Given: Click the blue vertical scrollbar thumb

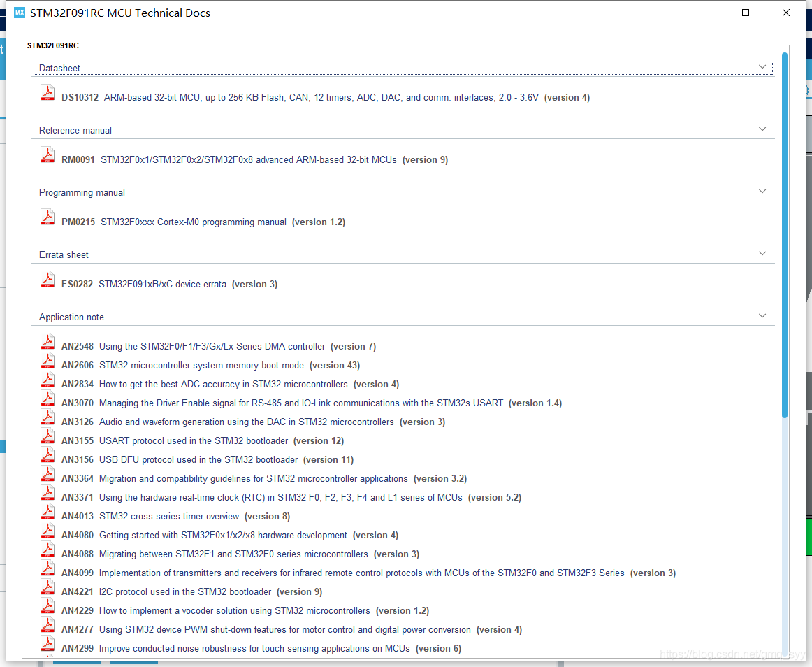Looking at the screenshot, I should pyautogui.click(x=785, y=235).
